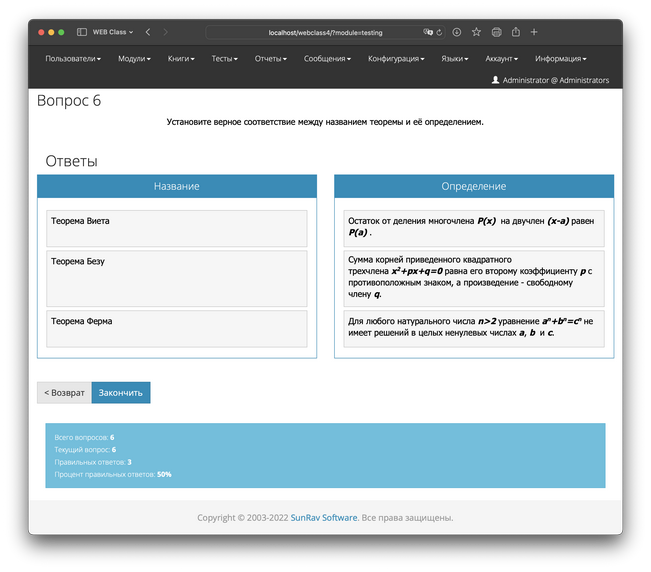
Task: Click the Процент правильных ответов 50% line
Action: click(x=113, y=474)
